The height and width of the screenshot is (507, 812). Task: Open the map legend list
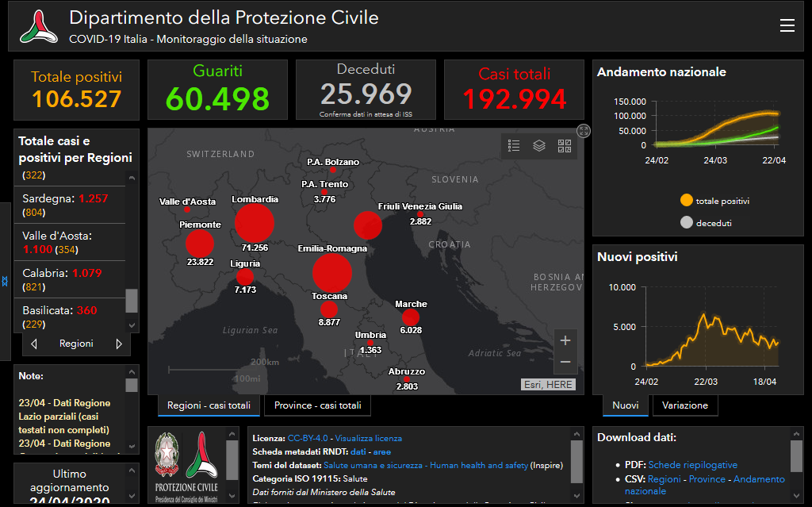coord(514,146)
